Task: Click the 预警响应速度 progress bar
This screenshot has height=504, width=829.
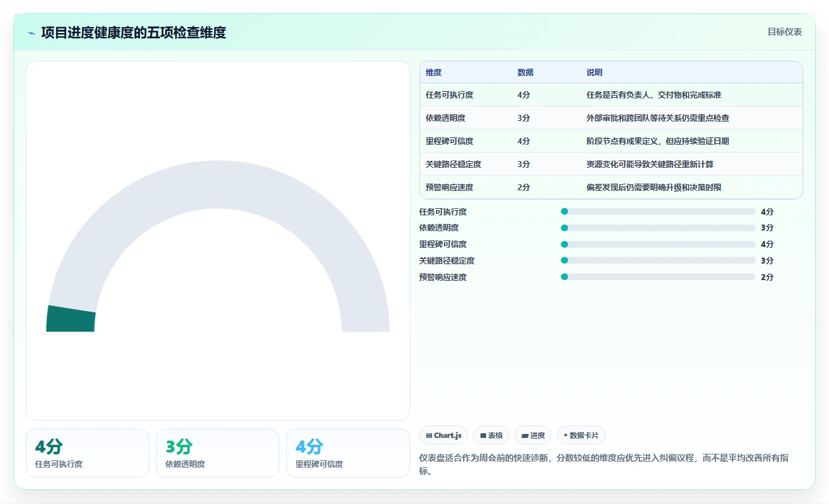Action: [x=658, y=277]
